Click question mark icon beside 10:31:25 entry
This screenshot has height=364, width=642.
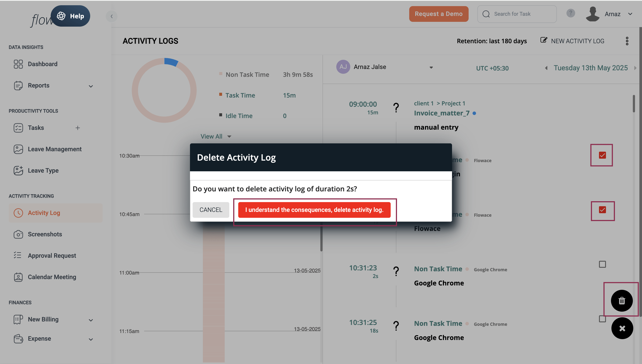tap(396, 326)
